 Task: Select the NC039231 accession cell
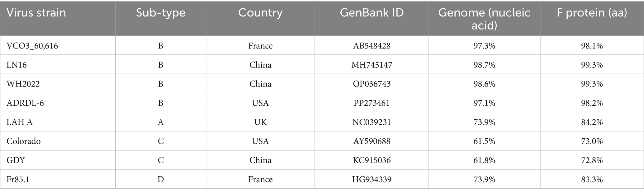point(372,122)
